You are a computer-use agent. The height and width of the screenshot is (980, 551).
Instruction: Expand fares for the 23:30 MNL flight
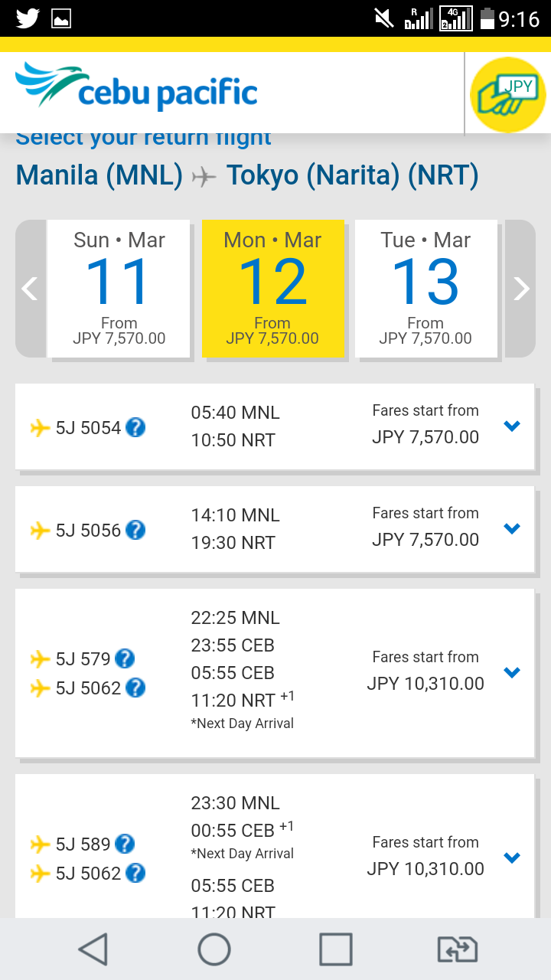coord(512,857)
